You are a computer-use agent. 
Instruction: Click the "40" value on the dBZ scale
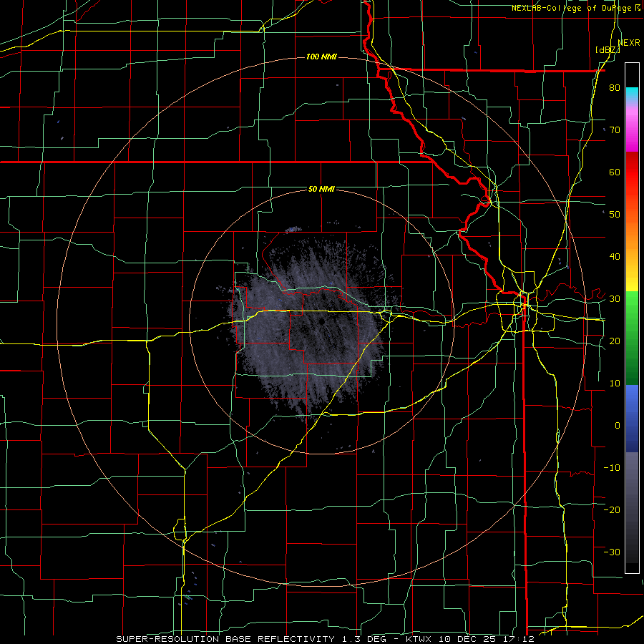pos(615,257)
